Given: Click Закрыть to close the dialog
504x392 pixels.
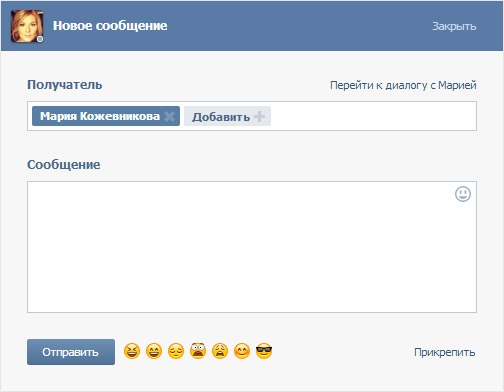Looking at the screenshot, I should pyautogui.click(x=454, y=26).
